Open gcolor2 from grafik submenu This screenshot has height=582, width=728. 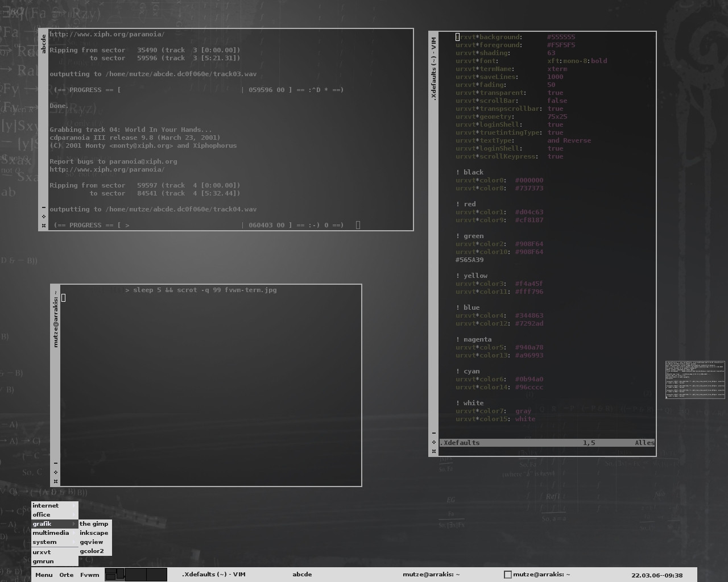[x=94, y=551]
